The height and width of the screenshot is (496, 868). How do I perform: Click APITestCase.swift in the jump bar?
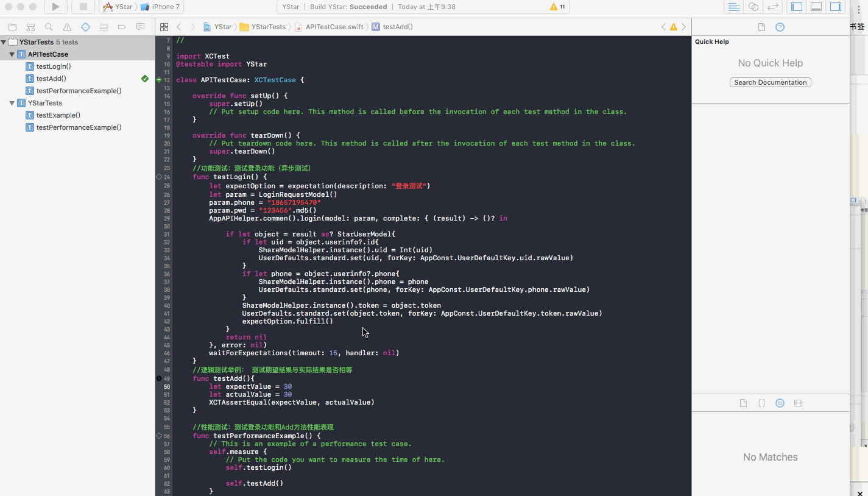click(x=334, y=27)
